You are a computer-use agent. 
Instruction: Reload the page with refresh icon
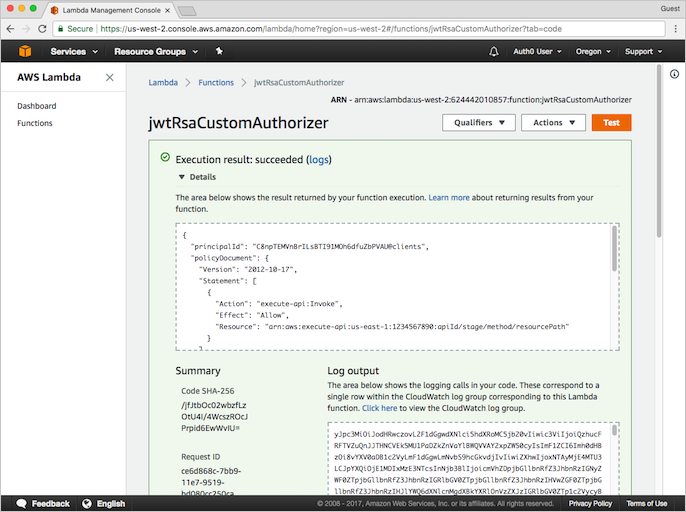[42, 29]
